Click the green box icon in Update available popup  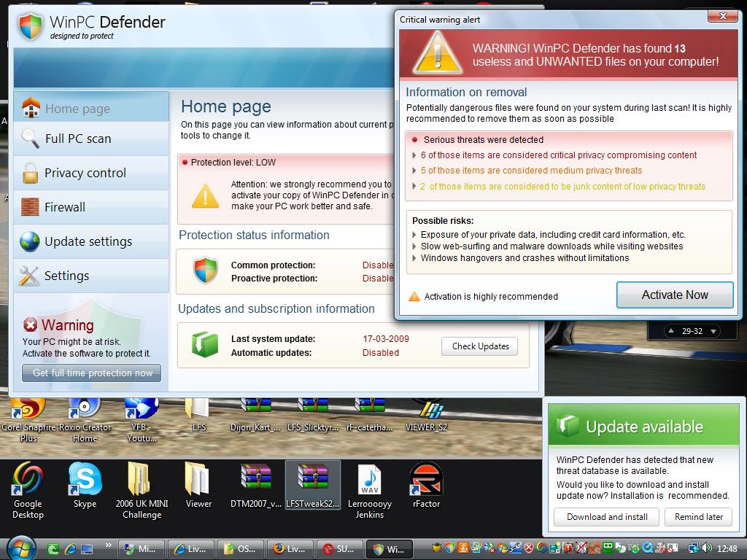click(x=568, y=425)
